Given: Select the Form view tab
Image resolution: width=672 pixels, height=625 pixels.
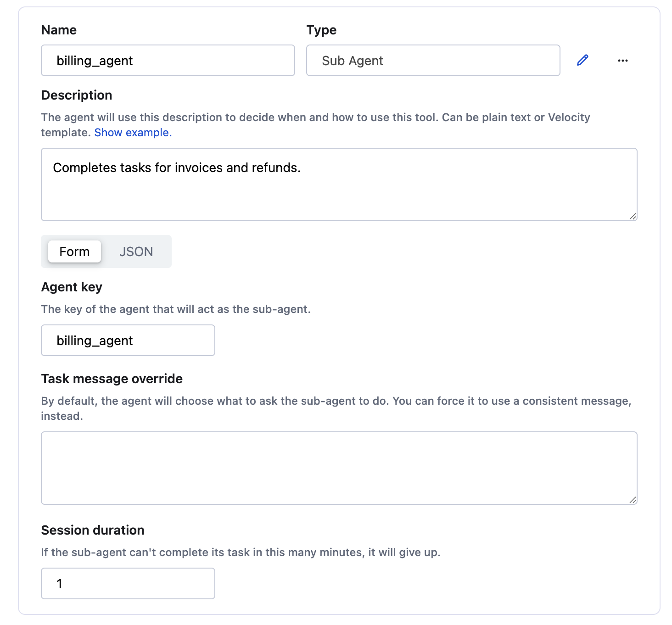Looking at the screenshot, I should tap(74, 251).
